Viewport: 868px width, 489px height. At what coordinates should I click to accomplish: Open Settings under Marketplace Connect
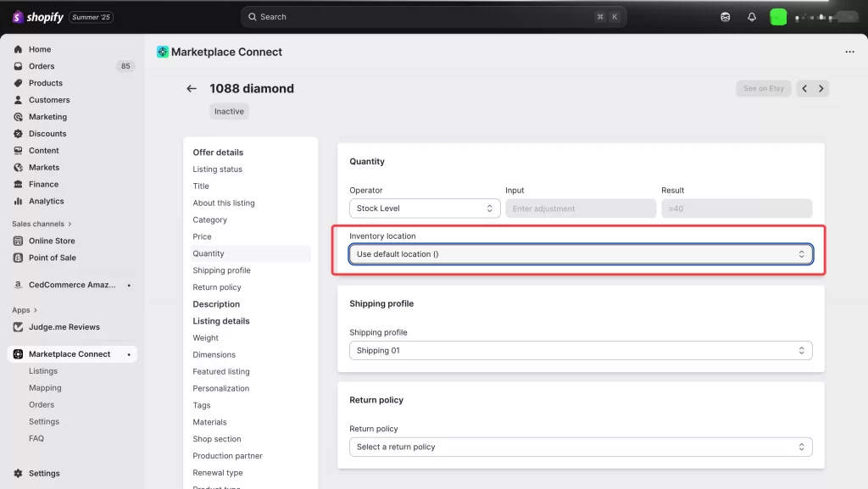44,422
